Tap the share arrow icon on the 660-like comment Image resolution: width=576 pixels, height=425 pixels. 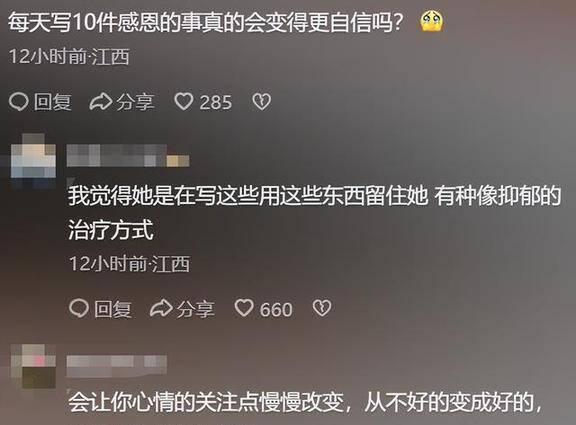[x=161, y=308]
